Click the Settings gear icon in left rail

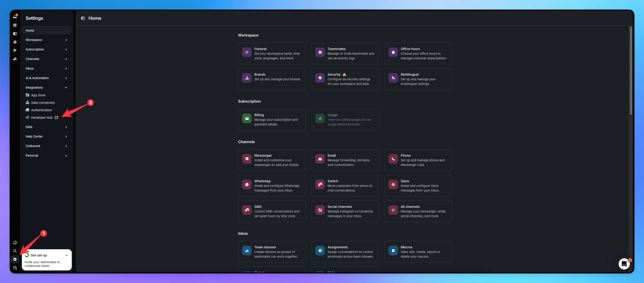(15, 259)
